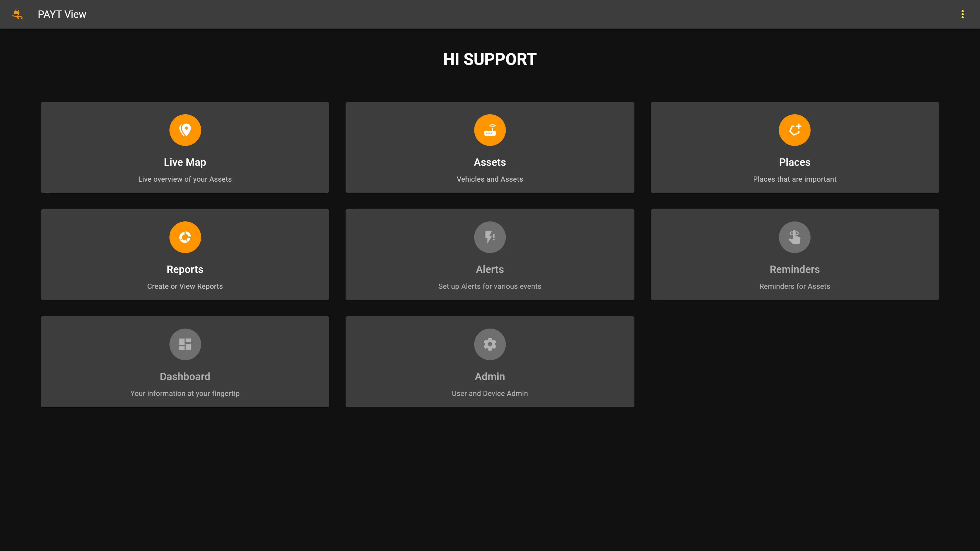Click 'Vehicles and Assets' description
This screenshot has height=551, width=980.
tap(490, 180)
